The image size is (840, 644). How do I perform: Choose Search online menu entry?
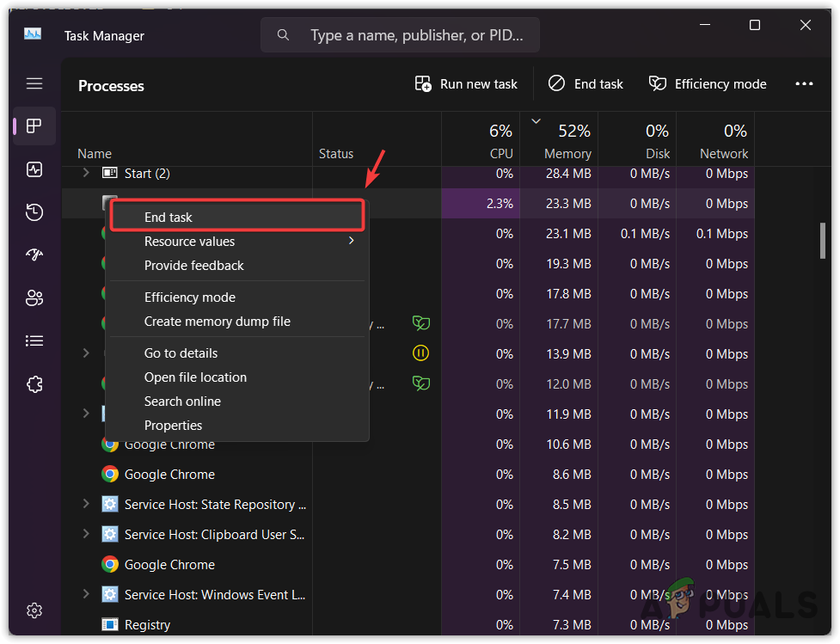click(237, 402)
